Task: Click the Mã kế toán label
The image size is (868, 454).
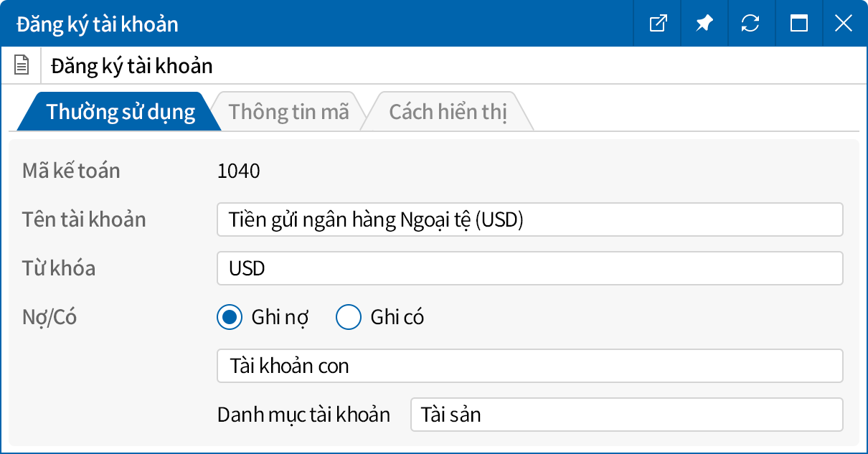Action: tap(72, 171)
